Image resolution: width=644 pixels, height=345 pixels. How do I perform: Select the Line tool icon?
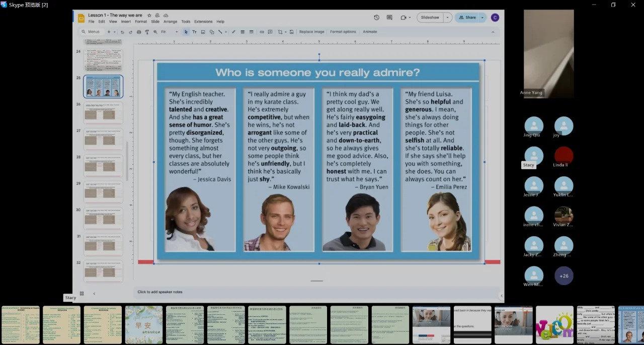(220, 32)
